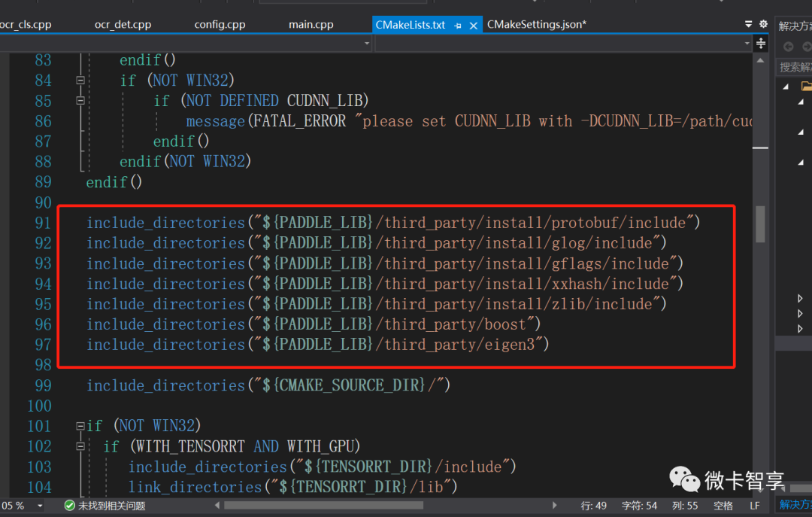Click the Solution Explorer back arrow
This screenshot has height=517, width=812.
tap(788, 47)
